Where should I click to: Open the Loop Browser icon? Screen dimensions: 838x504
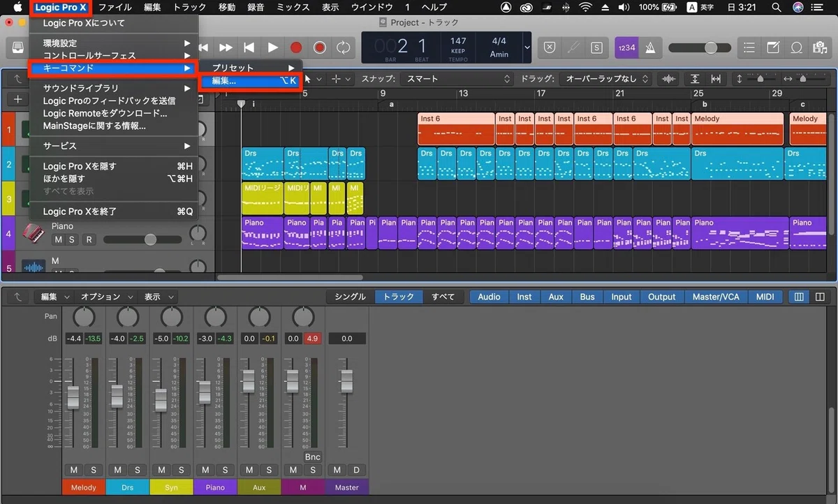796,47
